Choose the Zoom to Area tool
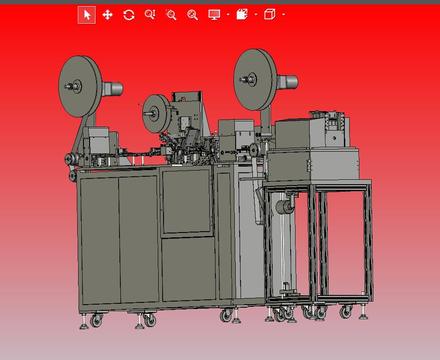Image resolution: width=440 pixels, height=360 pixels. (x=171, y=15)
